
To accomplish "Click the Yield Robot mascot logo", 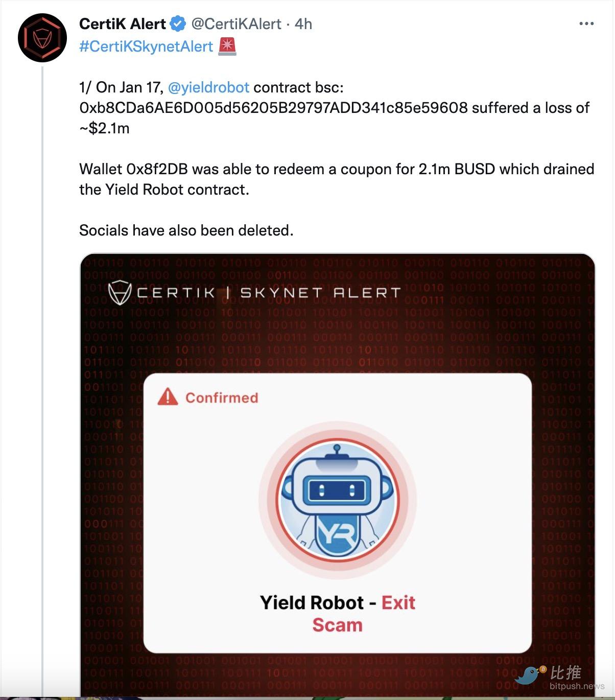I will point(337,499).
